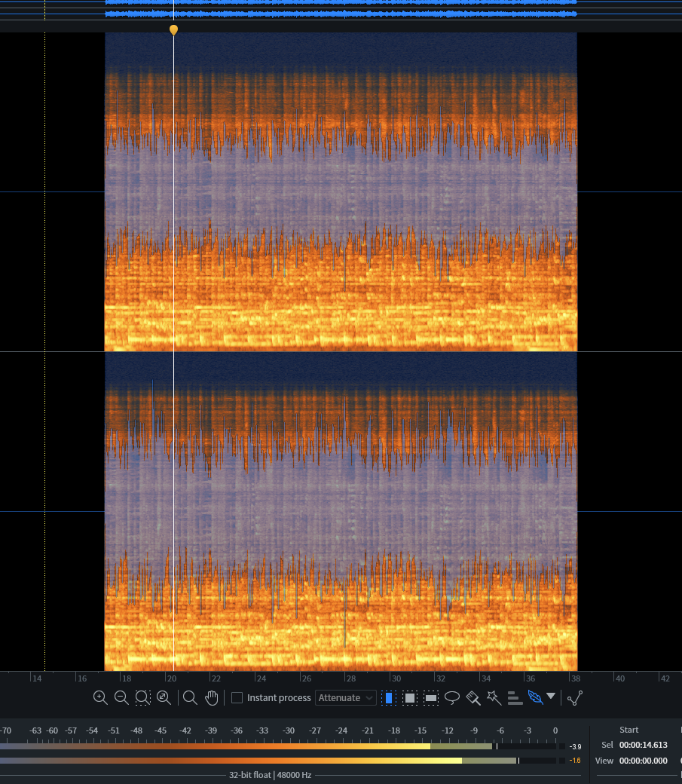Click the zoom out magnifier icon
Viewport: 682px width, 784px height.
[x=121, y=697]
